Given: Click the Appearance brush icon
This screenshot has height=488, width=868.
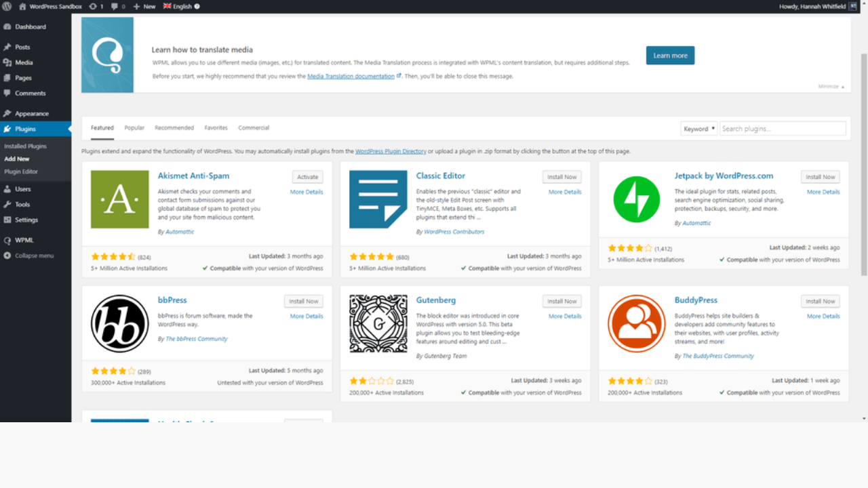Looking at the screenshot, I should point(7,114).
